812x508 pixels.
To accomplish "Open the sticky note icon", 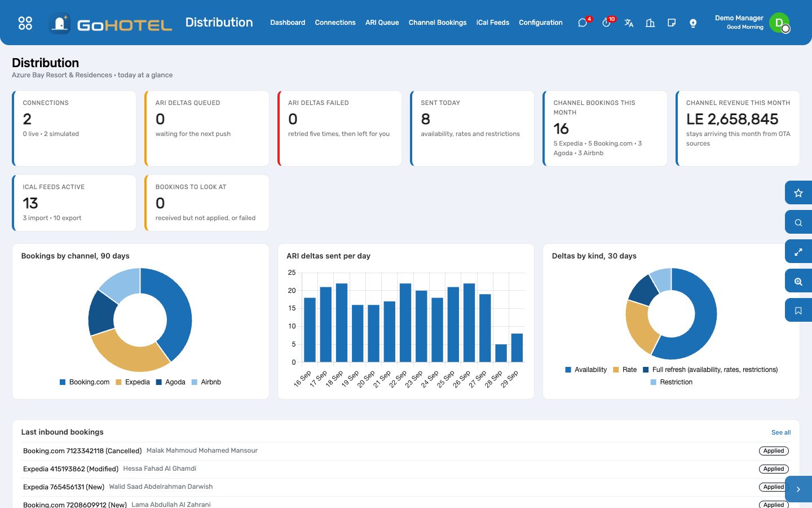I will pos(672,23).
